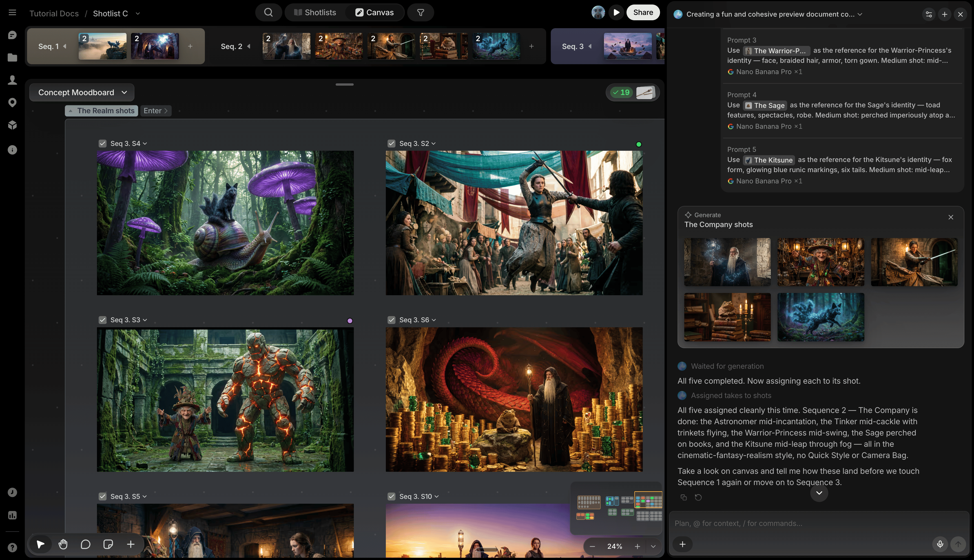
Task: Open the hamburger menu in the top-left corner
Action: coord(12,13)
